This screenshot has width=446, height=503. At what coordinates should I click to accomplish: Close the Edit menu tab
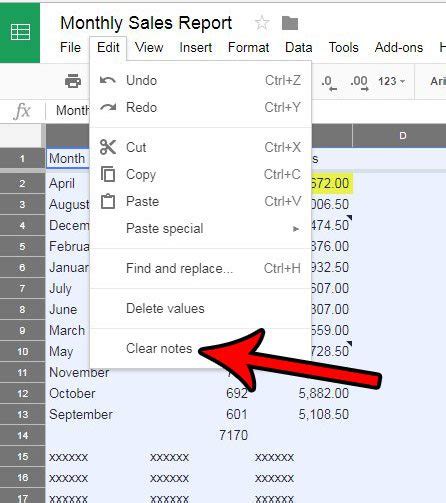108,47
